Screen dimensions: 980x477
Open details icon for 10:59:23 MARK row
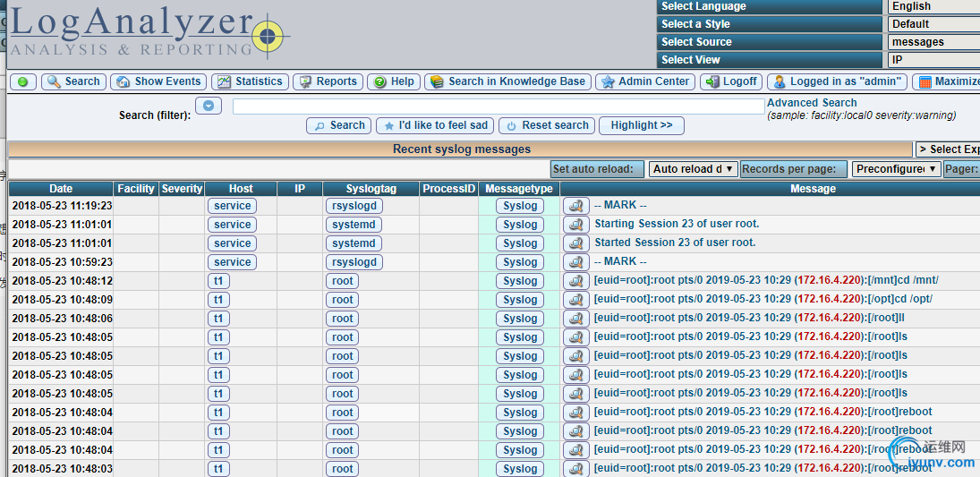pyautogui.click(x=575, y=262)
